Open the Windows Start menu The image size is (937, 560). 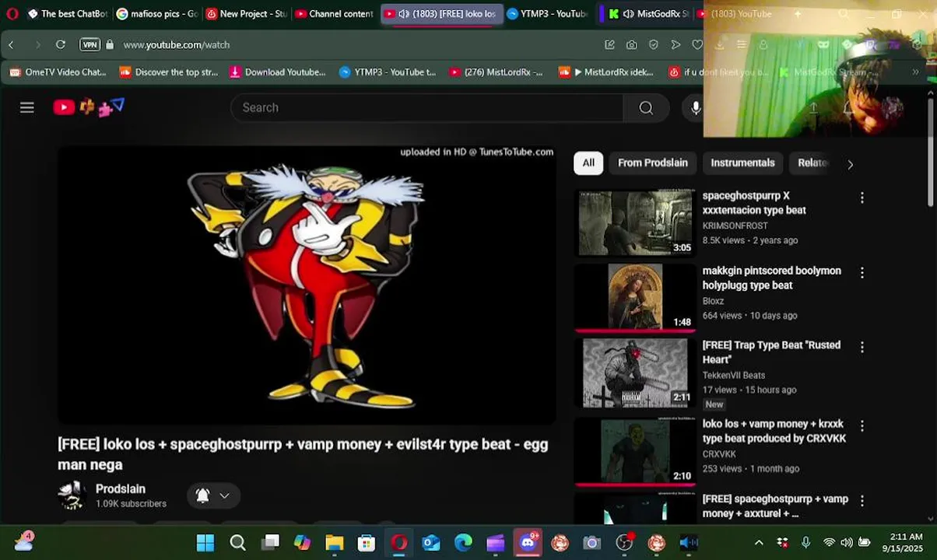pyautogui.click(x=205, y=543)
